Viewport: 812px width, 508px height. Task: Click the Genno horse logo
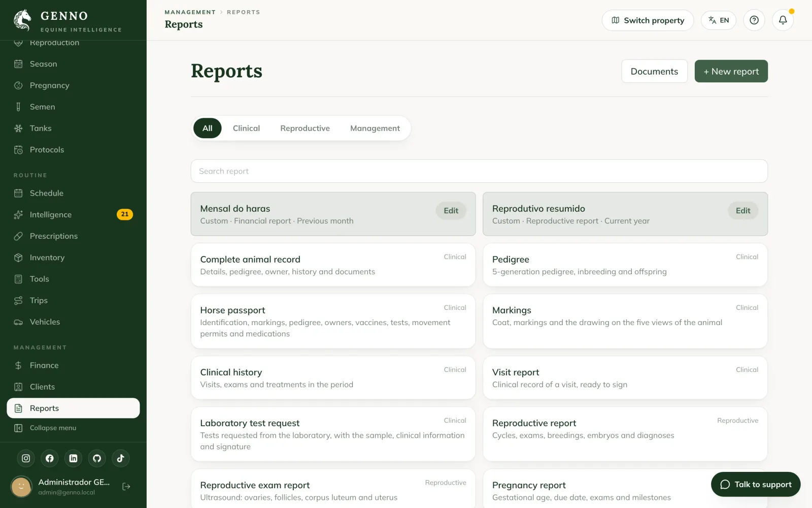coord(22,20)
